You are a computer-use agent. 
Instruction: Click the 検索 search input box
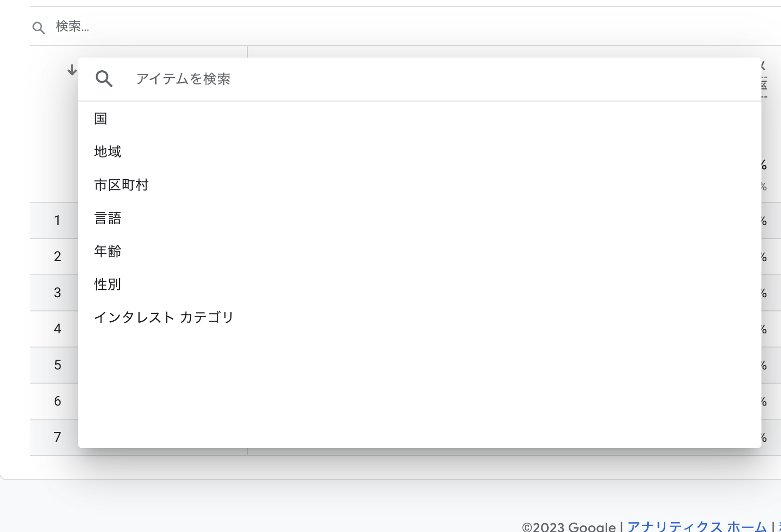146,28
